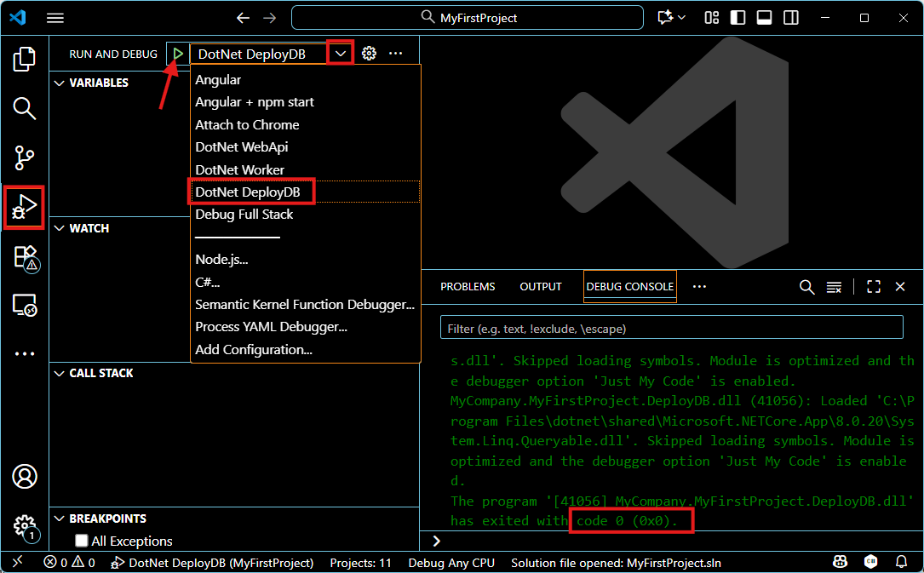Click the C# extension icon in status bar

870,563
